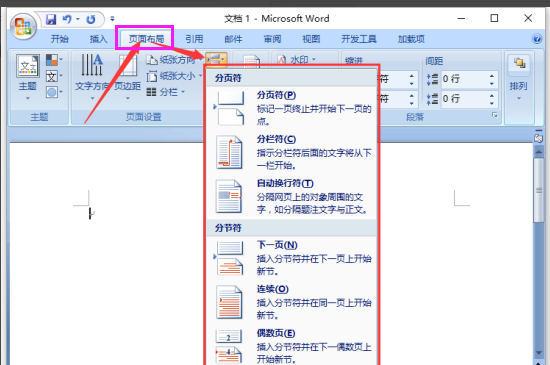This screenshot has width=550, height=365.
Task: Open the 水印 watermark menu
Action: coord(297,60)
